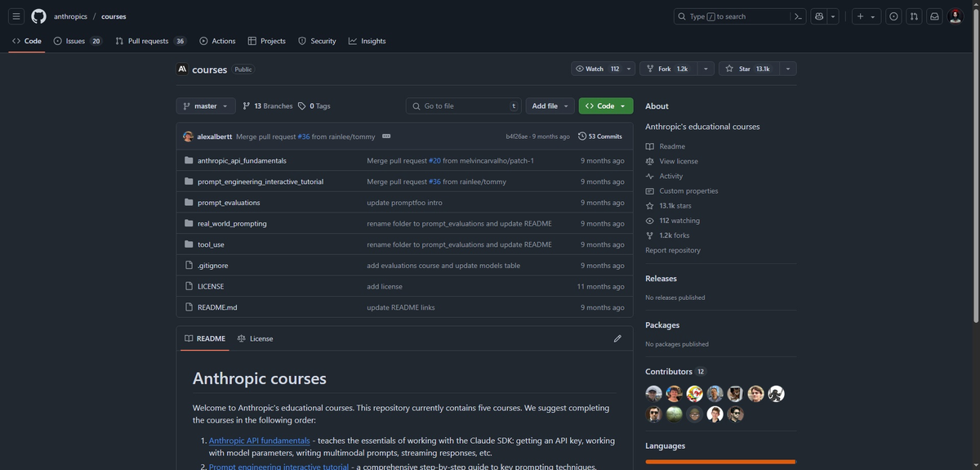Viewport: 980px width, 470px height.
Task: Open the command palette icon in search bar
Action: click(x=798, y=16)
